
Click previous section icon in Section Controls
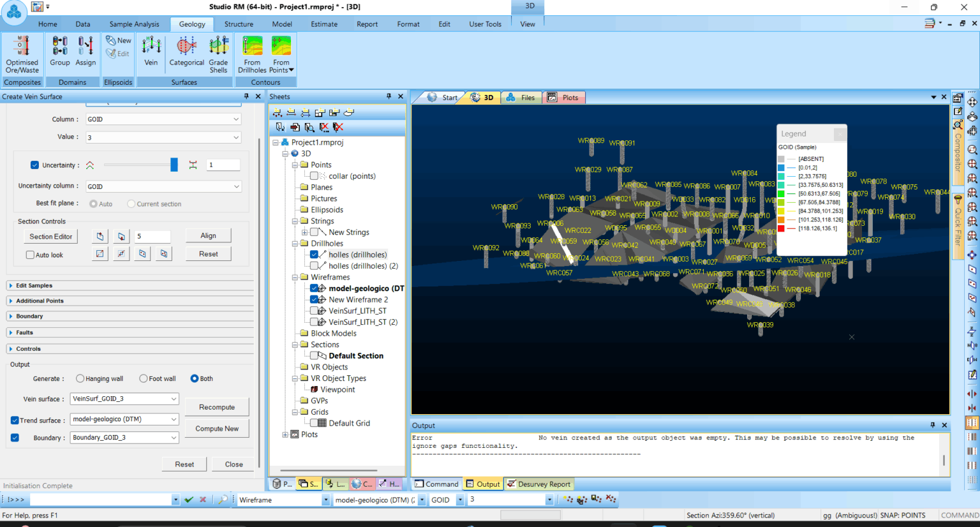coord(100,236)
